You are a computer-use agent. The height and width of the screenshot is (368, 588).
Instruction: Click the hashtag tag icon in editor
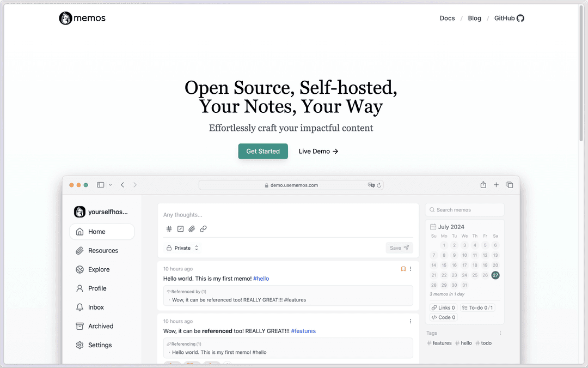pos(169,229)
